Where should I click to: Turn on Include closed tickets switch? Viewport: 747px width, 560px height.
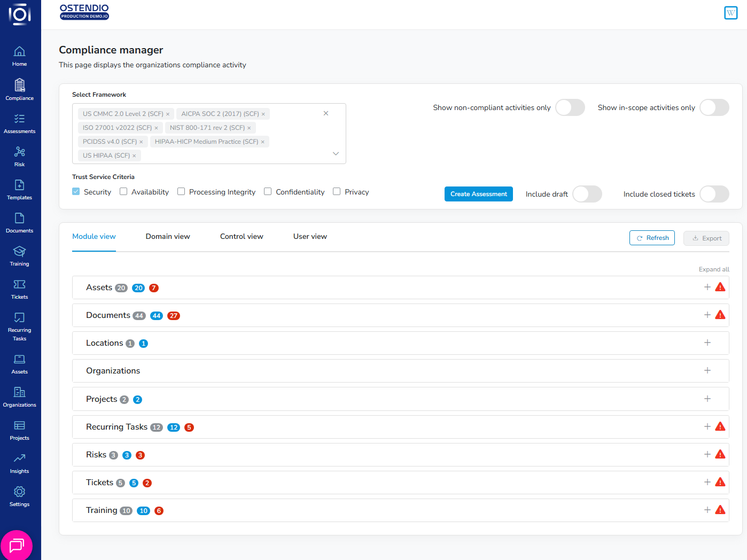714,194
